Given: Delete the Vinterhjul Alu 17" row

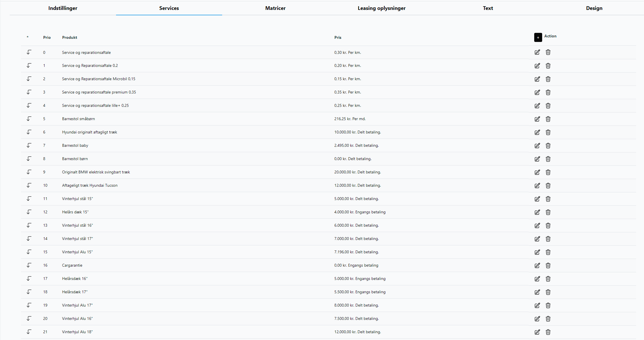Looking at the screenshot, I should [548, 305].
